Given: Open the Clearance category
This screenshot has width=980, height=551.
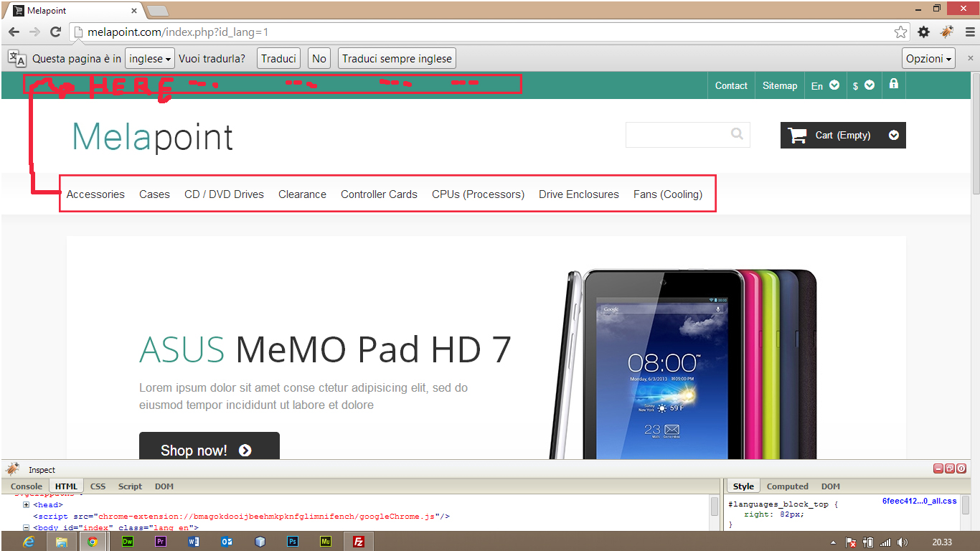Looking at the screenshot, I should [x=302, y=194].
